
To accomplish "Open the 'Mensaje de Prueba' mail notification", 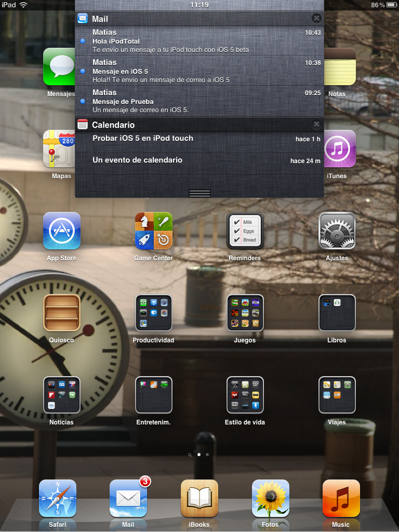I will pos(199,101).
